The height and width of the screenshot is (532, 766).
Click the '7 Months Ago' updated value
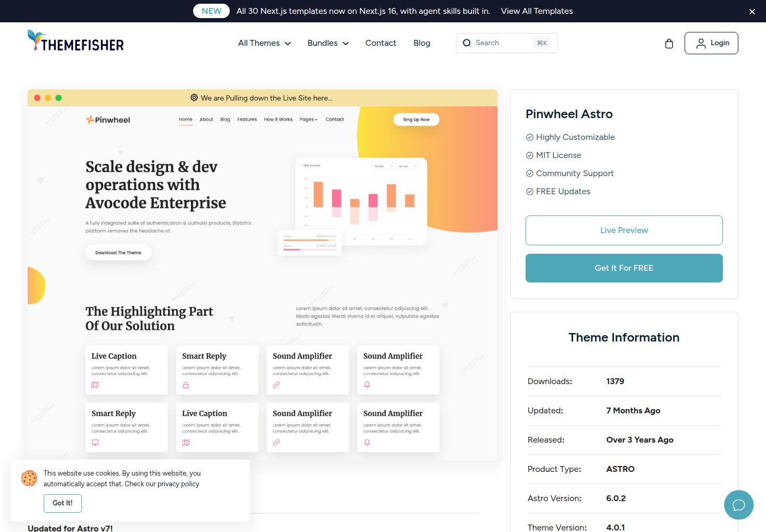pyautogui.click(x=633, y=411)
